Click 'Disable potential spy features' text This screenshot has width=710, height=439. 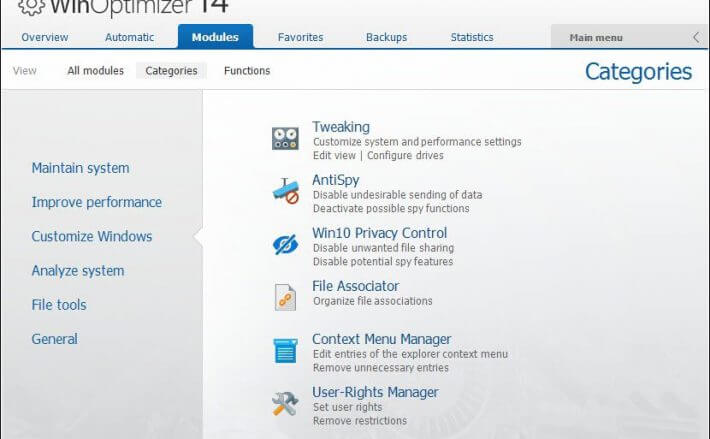(383, 261)
